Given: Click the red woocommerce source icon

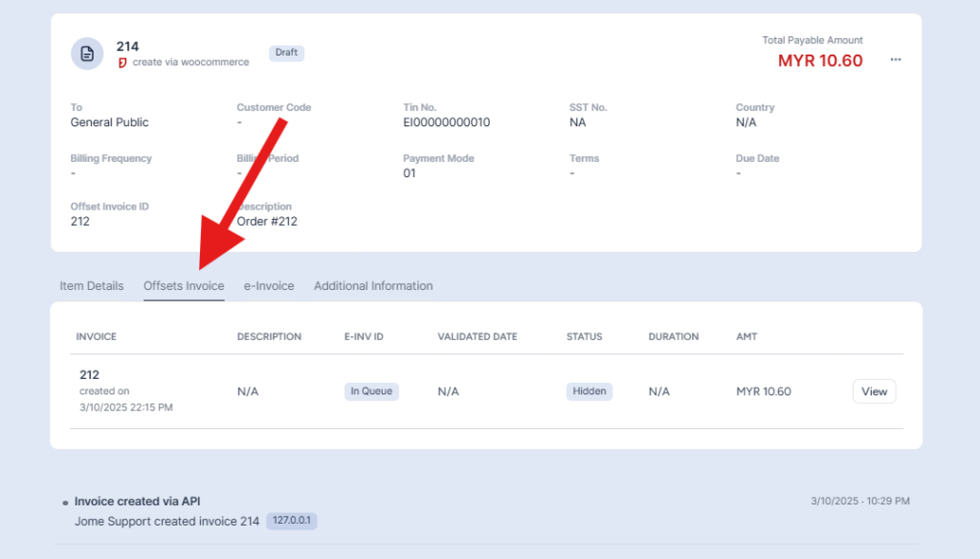Looking at the screenshot, I should click(x=122, y=62).
